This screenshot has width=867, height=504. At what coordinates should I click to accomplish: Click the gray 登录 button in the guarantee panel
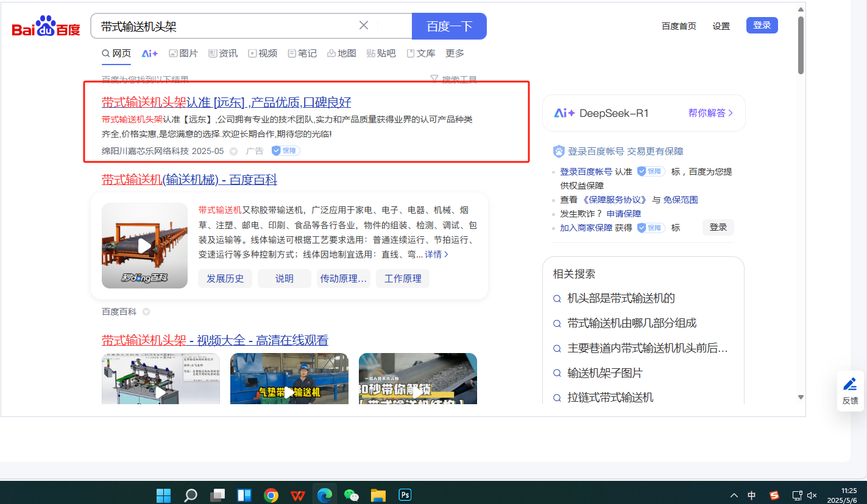point(718,227)
